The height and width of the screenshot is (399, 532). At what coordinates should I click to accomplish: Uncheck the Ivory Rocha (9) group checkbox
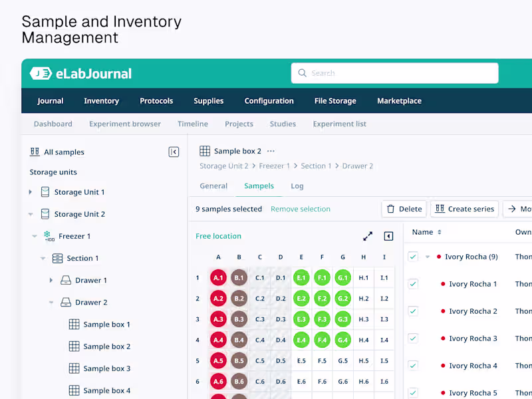(x=413, y=257)
